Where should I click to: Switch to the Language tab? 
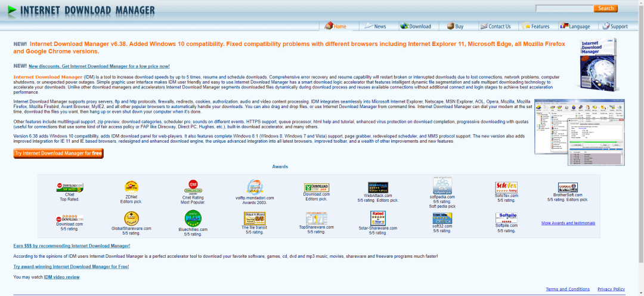pyautogui.click(x=575, y=26)
